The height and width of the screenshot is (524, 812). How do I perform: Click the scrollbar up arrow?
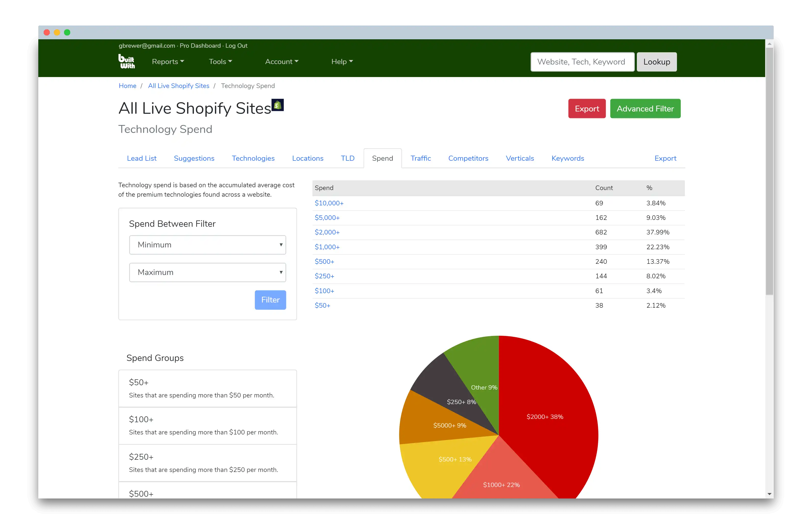(x=769, y=44)
